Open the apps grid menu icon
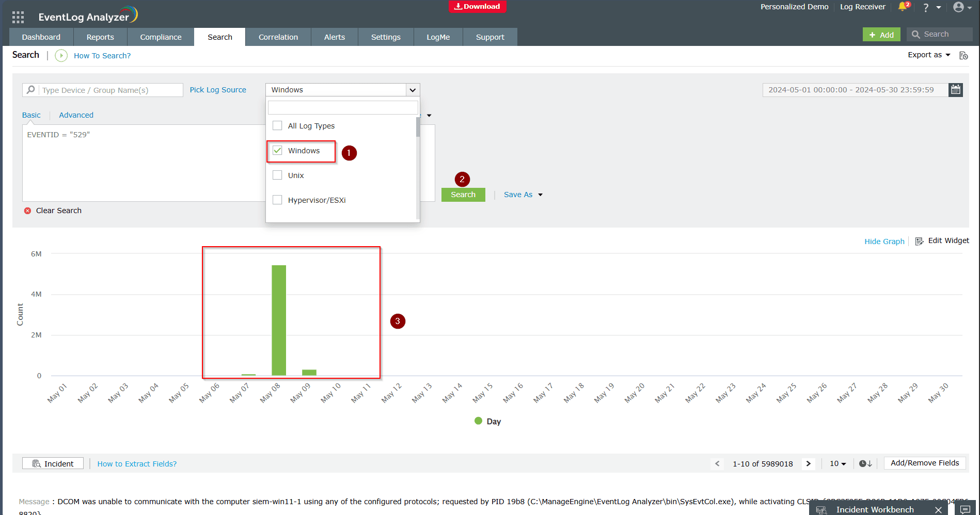This screenshot has height=515, width=980. point(18,17)
